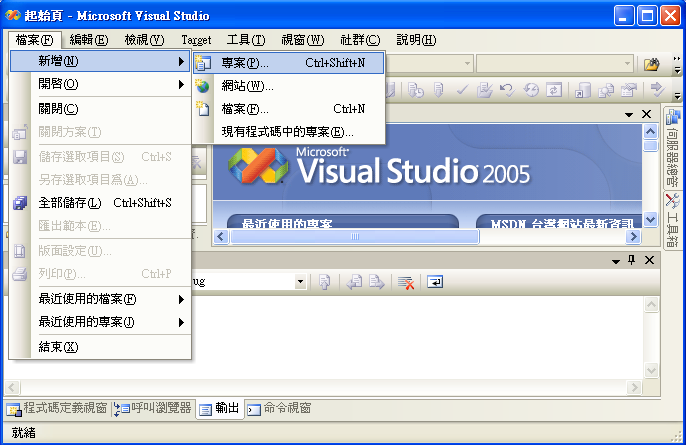
Task: Click the start page scroll down arrow
Action: tap(651, 219)
